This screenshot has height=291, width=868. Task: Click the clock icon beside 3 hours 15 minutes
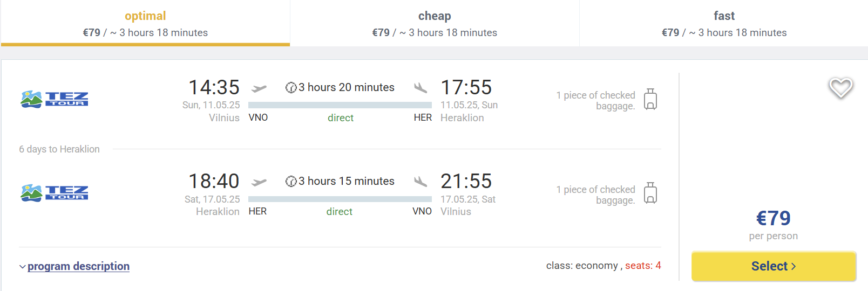pos(291,181)
